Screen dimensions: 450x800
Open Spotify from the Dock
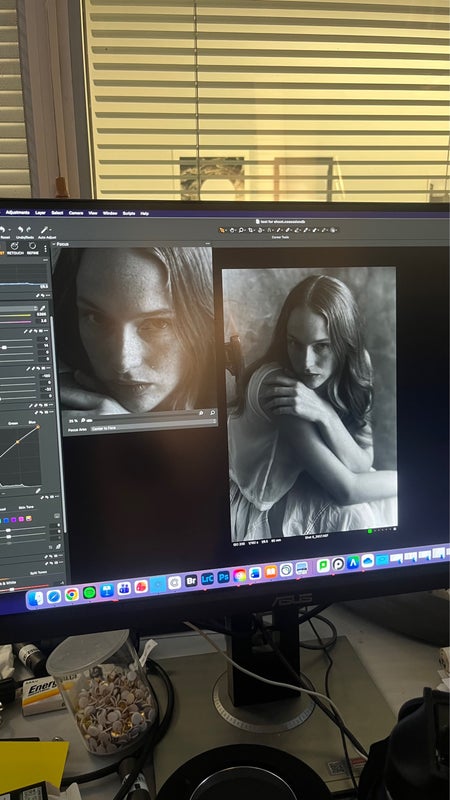click(x=89, y=593)
